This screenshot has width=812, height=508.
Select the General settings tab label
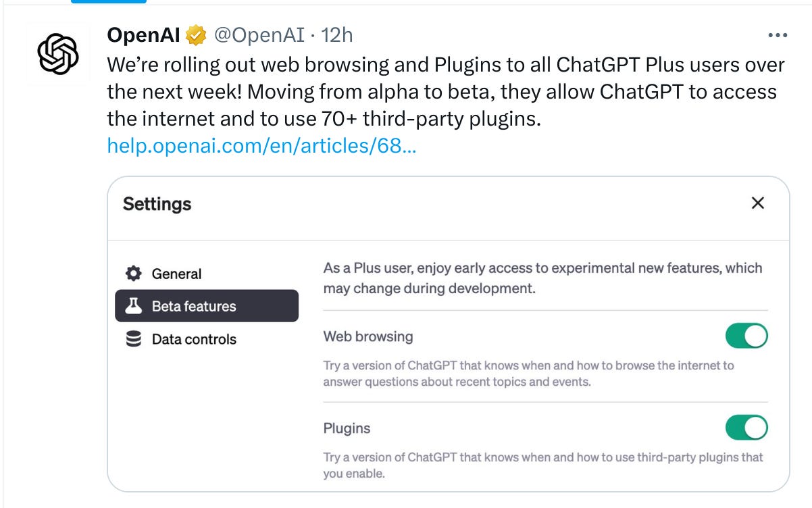coord(176,274)
